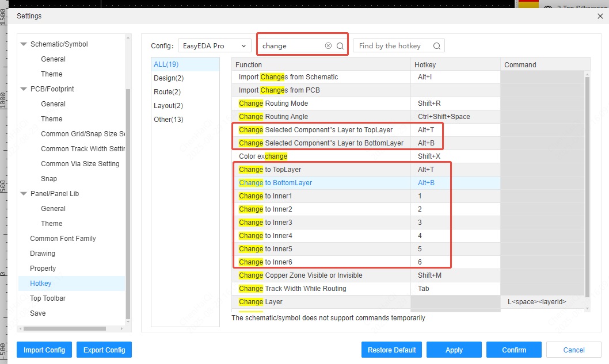Image resolution: width=609 pixels, height=364 pixels.
Task: Select the Design(2) category filter
Action: 169,78
